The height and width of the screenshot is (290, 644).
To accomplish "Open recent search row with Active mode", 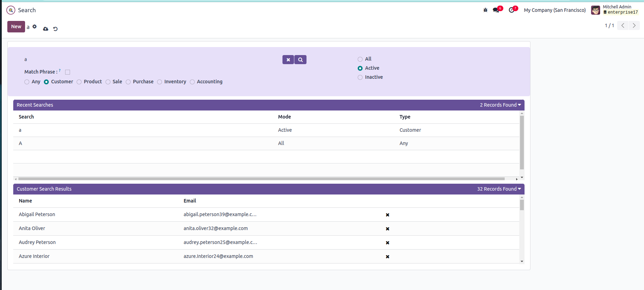I will (266, 130).
